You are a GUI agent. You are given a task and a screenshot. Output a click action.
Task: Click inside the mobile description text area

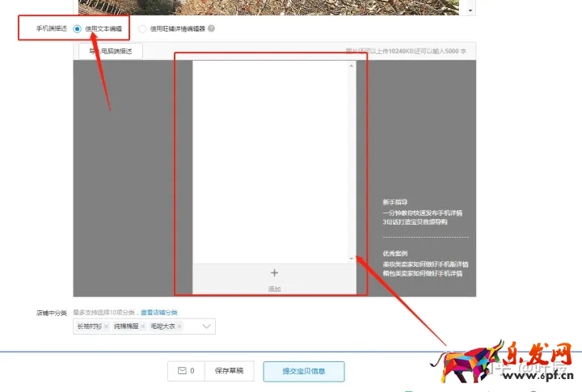pyautogui.click(x=270, y=162)
